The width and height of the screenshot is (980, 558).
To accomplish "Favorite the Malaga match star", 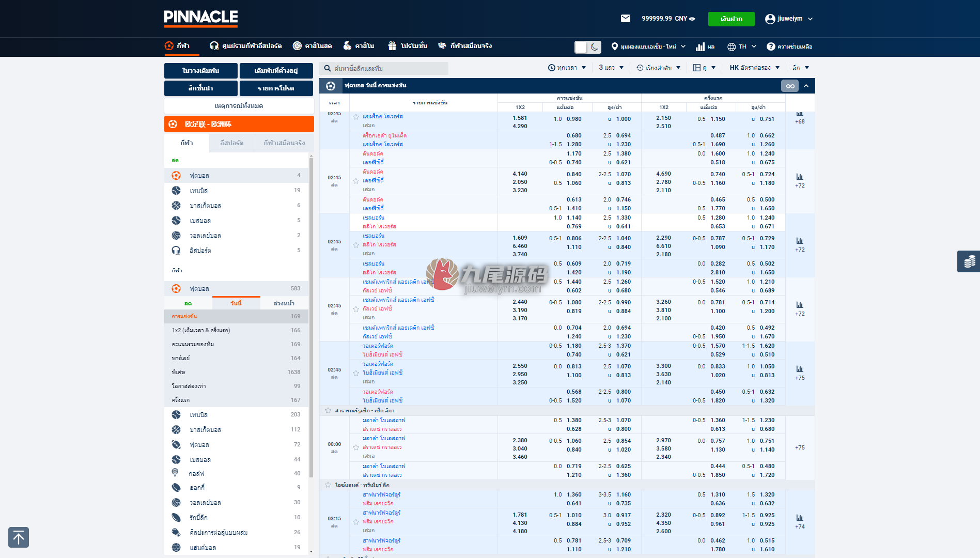I will [356, 447].
